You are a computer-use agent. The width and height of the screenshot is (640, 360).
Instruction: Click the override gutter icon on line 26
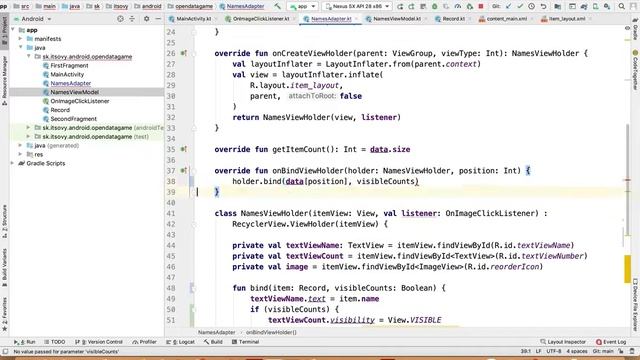coord(184,53)
